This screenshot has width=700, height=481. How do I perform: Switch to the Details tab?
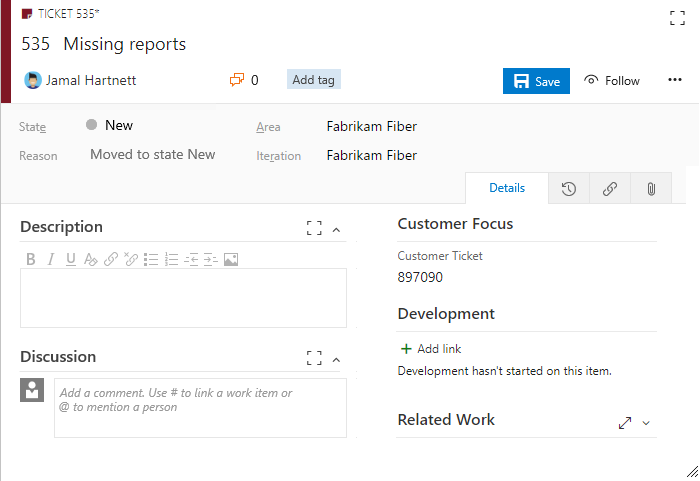507,188
